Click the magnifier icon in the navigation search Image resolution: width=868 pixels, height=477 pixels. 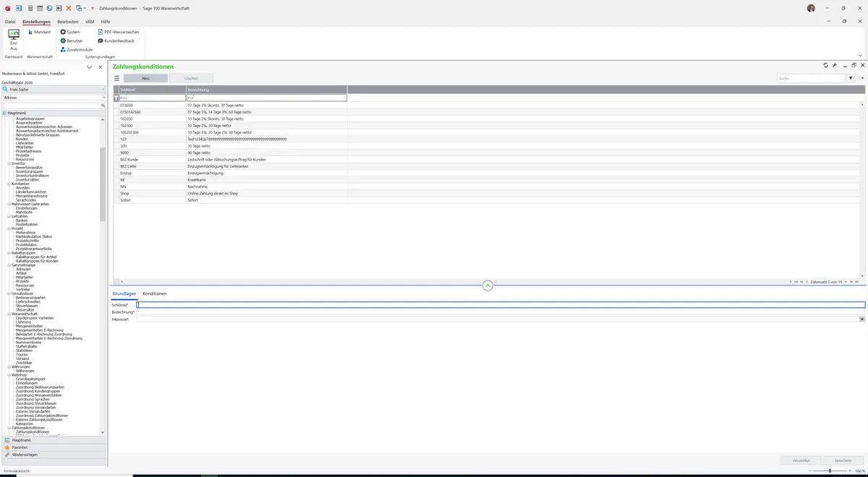point(103,106)
